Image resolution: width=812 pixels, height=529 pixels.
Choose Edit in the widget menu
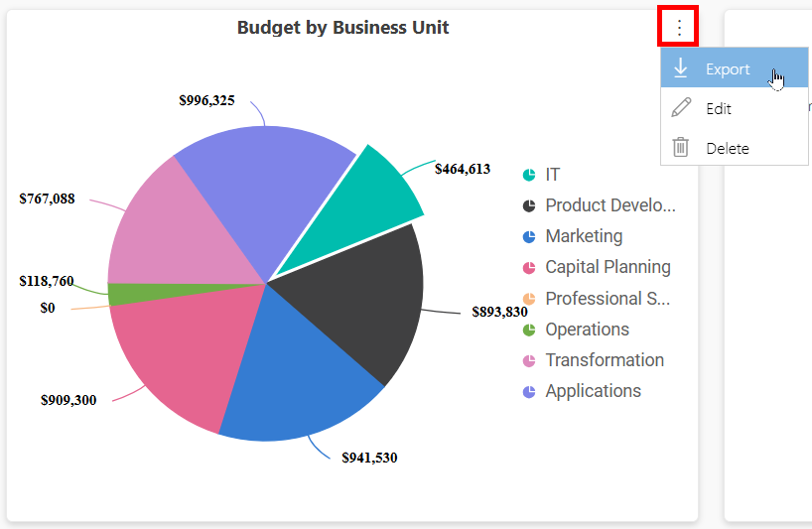[x=734, y=107]
